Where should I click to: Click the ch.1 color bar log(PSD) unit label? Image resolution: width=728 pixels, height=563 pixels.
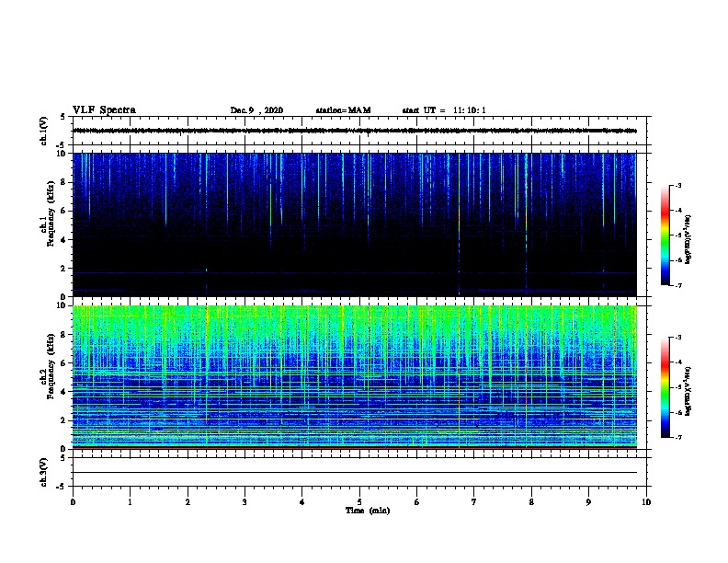pyautogui.click(x=688, y=240)
